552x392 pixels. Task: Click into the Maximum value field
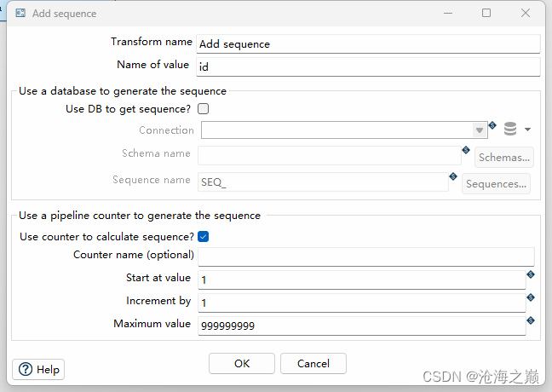(x=361, y=326)
